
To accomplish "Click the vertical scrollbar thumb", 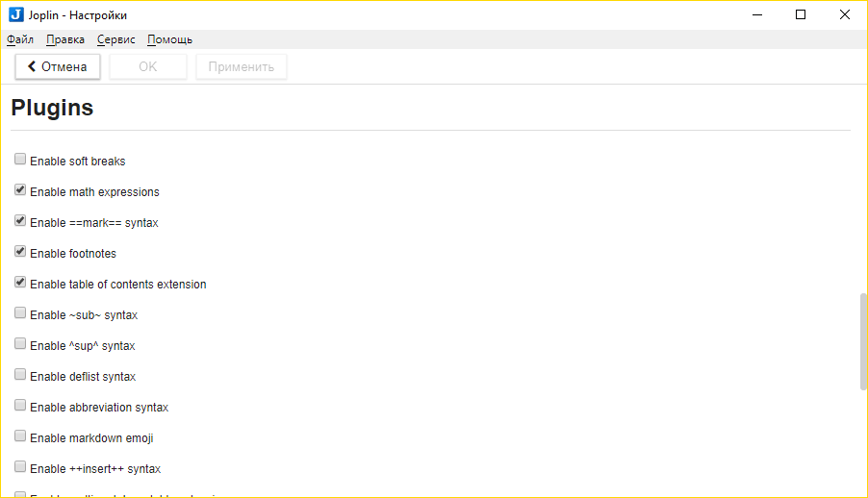I will [863, 341].
